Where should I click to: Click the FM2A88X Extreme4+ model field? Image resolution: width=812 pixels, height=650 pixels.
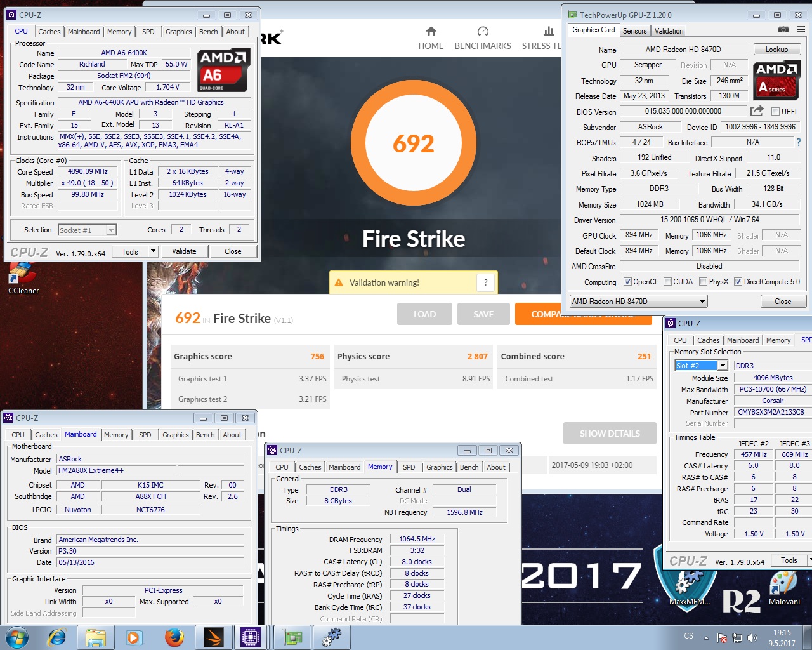[x=116, y=470]
